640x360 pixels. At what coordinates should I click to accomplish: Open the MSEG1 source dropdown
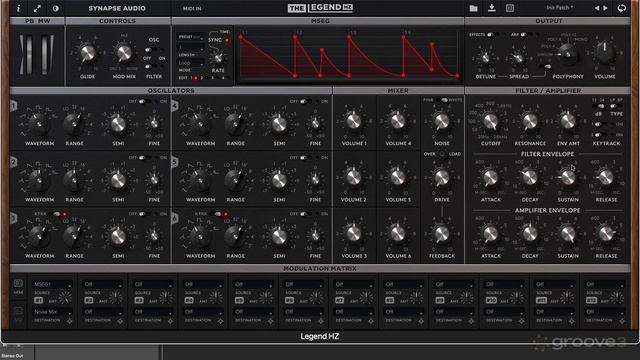pyautogui.click(x=53, y=284)
